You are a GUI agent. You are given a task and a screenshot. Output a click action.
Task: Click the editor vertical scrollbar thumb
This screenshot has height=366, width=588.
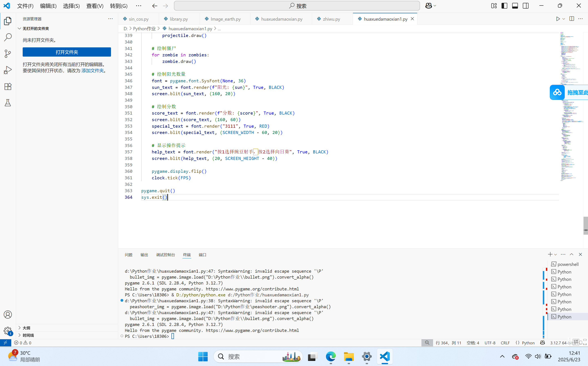pyautogui.click(x=585, y=225)
